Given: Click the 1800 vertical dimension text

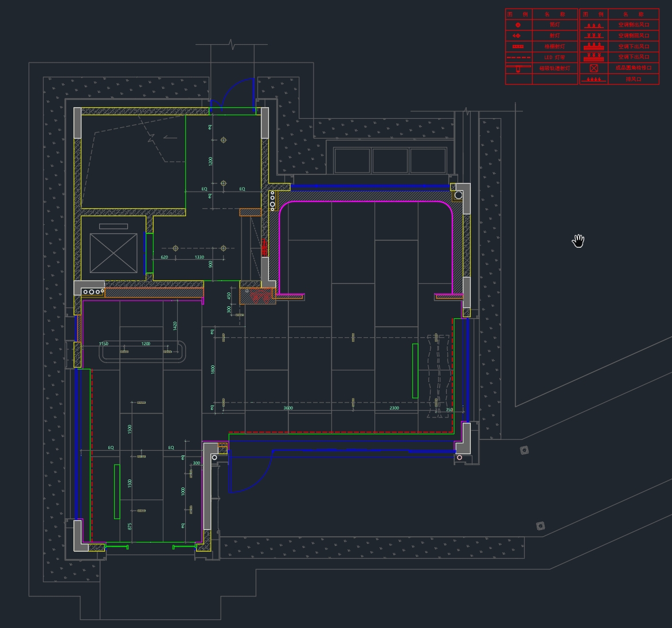Looking at the screenshot, I should click(213, 369).
